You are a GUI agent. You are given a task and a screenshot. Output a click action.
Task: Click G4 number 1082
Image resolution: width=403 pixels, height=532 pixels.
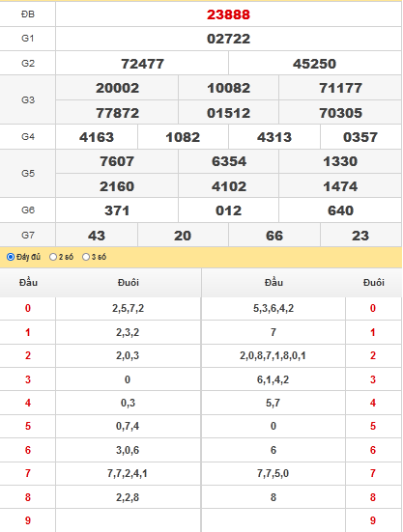183,137
